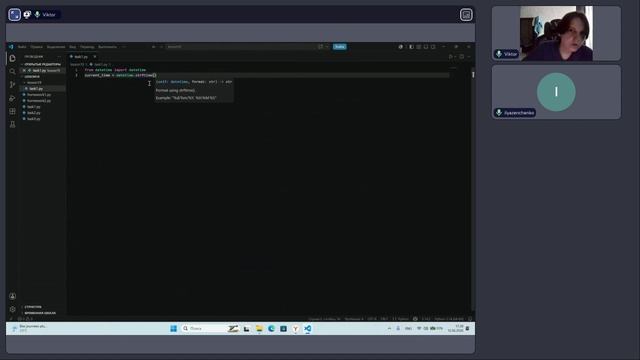
Task: Click code line 2 current_time assignment
Action: coord(120,76)
